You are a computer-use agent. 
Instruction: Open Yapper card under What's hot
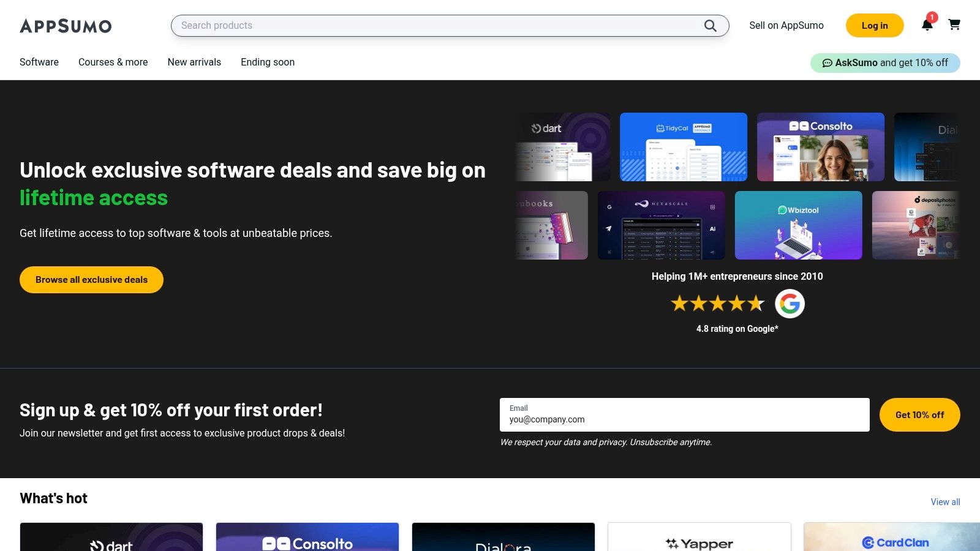click(x=699, y=537)
